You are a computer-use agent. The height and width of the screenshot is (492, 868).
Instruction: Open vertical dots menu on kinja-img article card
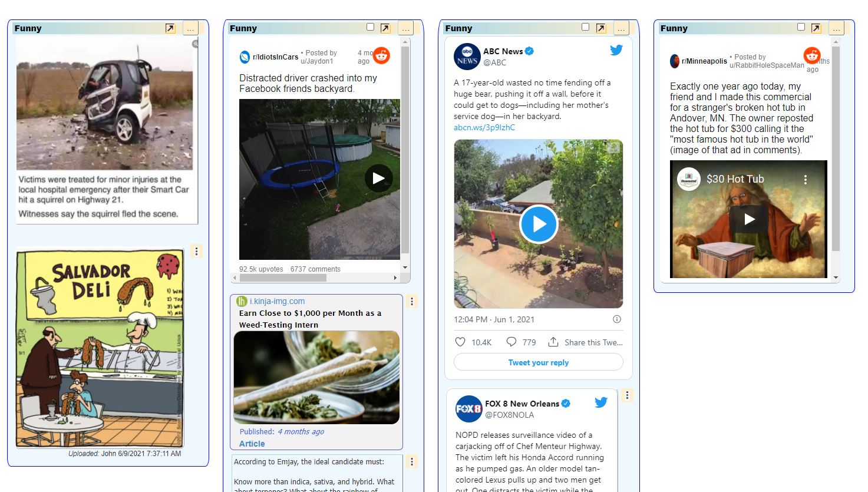(x=412, y=302)
